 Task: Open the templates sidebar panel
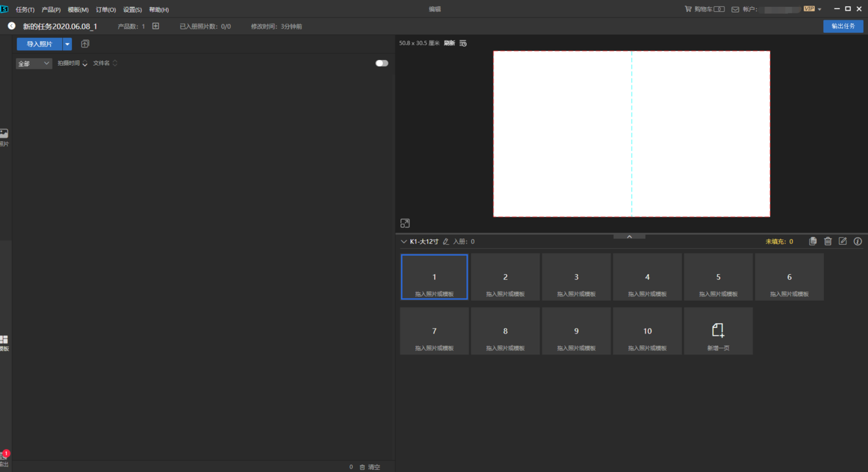coord(4,343)
